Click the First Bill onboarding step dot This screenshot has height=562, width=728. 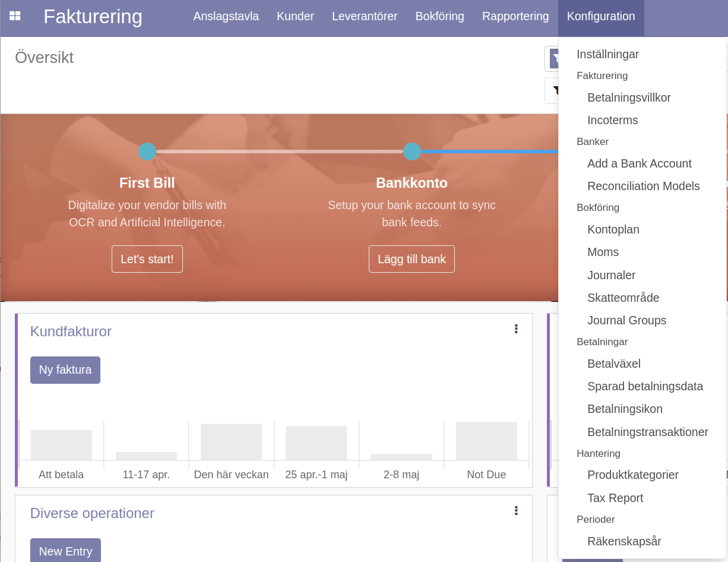point(147,151)
